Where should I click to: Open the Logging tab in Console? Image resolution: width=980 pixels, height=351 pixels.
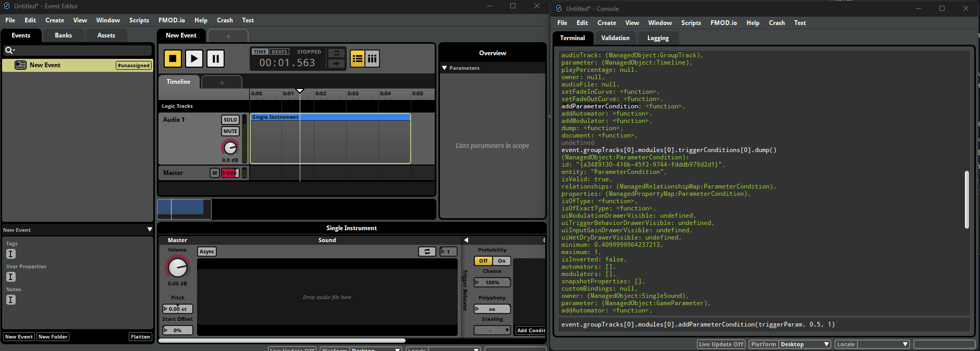[x=657, y=38]
